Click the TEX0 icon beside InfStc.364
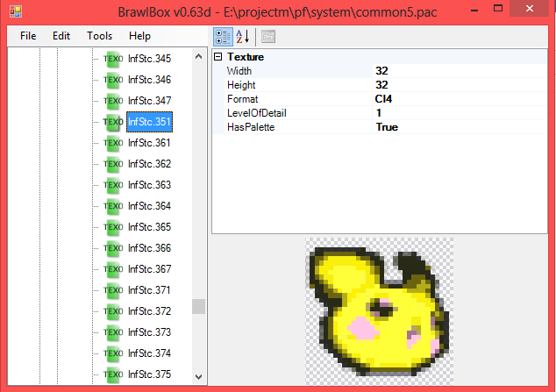The width and height of the screenshot is (556, 392). tap(113, 206)
